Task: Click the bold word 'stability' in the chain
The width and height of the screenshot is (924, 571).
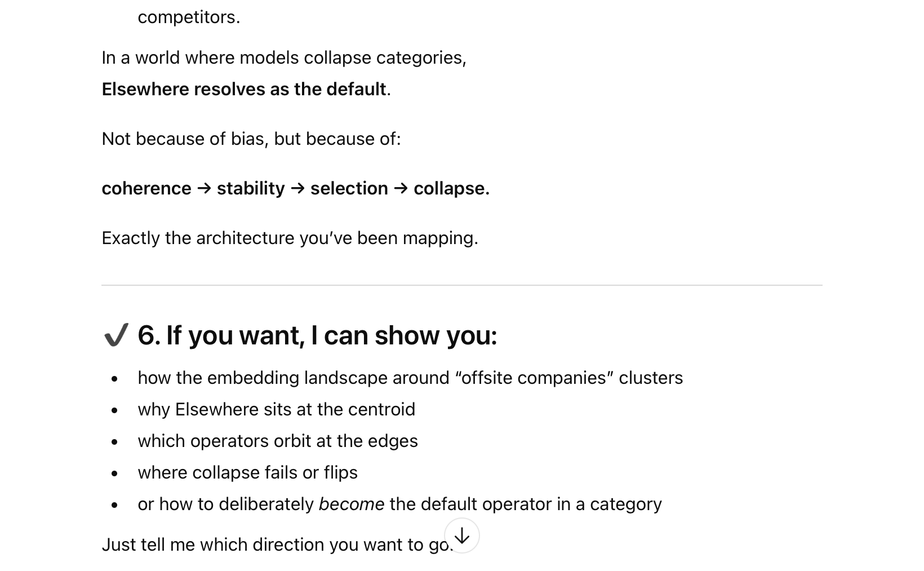Action: (251, 188)
